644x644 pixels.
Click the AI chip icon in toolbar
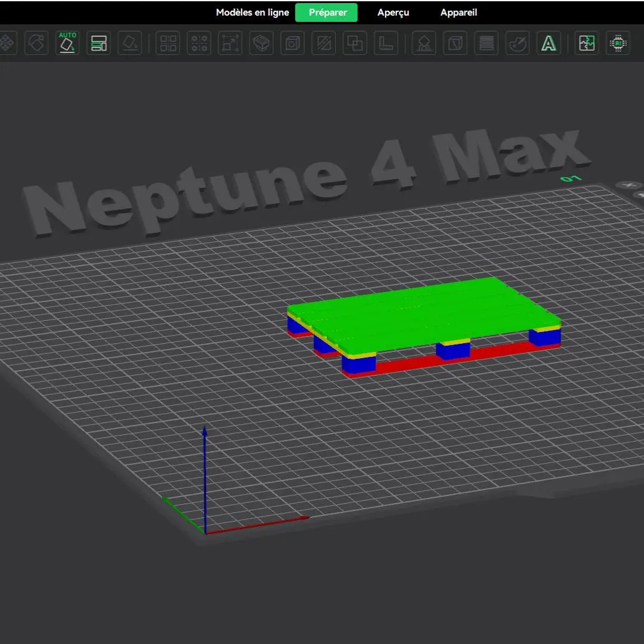click(618, 42)
